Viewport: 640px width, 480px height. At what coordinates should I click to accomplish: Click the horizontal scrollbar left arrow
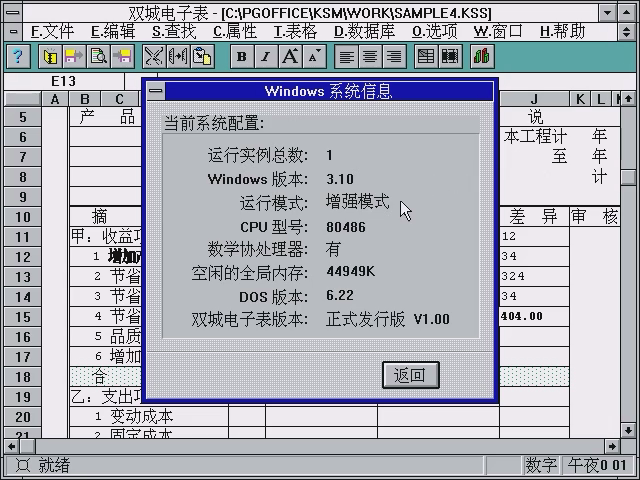point(12,447)
